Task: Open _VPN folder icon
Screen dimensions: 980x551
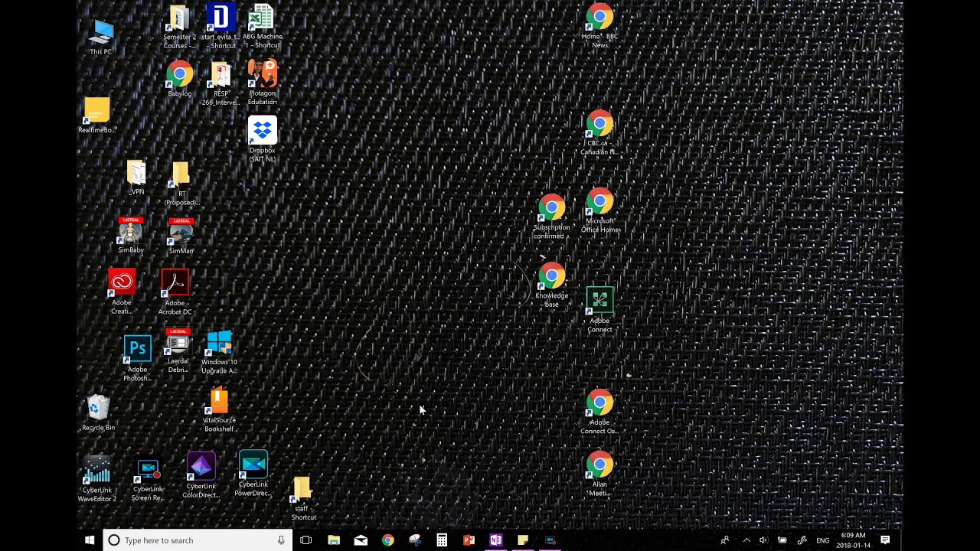Action: 136,178
